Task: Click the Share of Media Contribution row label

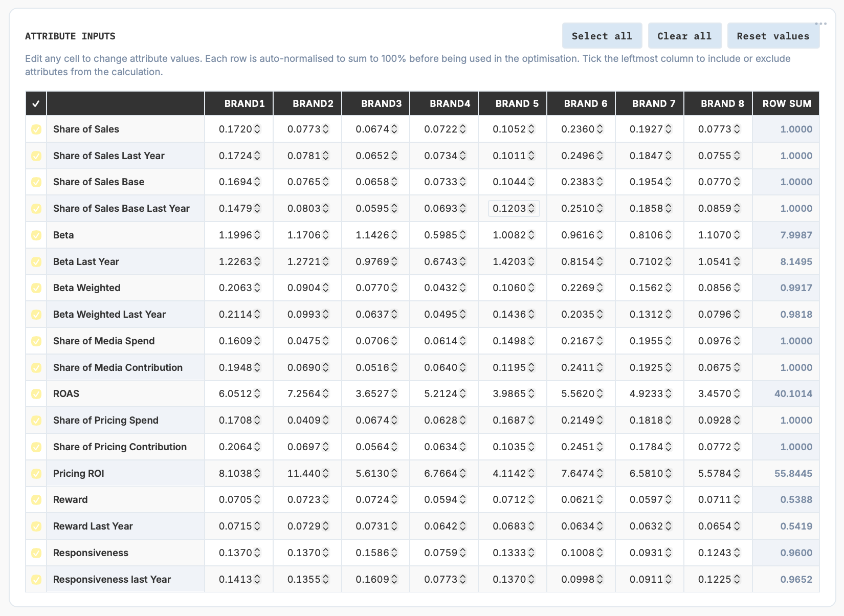Action: (x=118, y=368)
